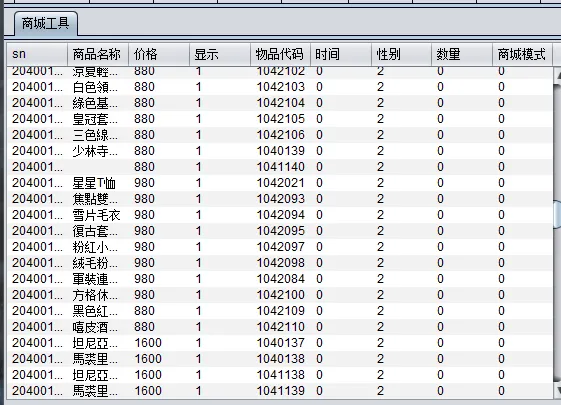The width and height of the screenshot is (561, 405).
Task: Select item code 1042084 cell
Action: (280, 279)
